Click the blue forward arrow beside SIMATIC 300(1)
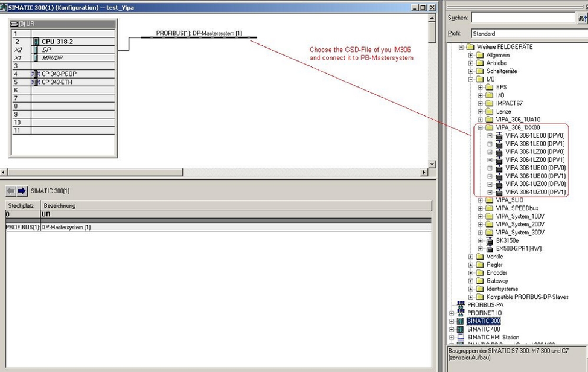The height and width of the screenshot is (372, 588). point(22,191)
